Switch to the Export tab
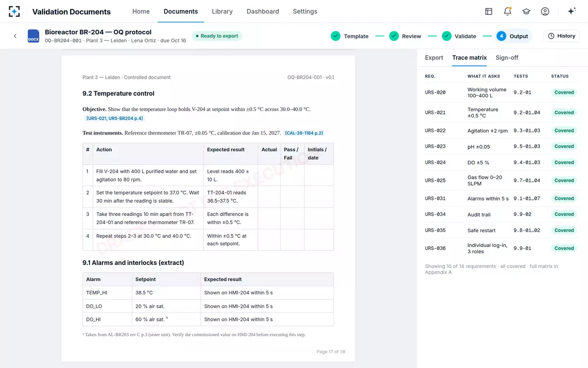This screenshot has width=588, height=368. coord(434,58)
